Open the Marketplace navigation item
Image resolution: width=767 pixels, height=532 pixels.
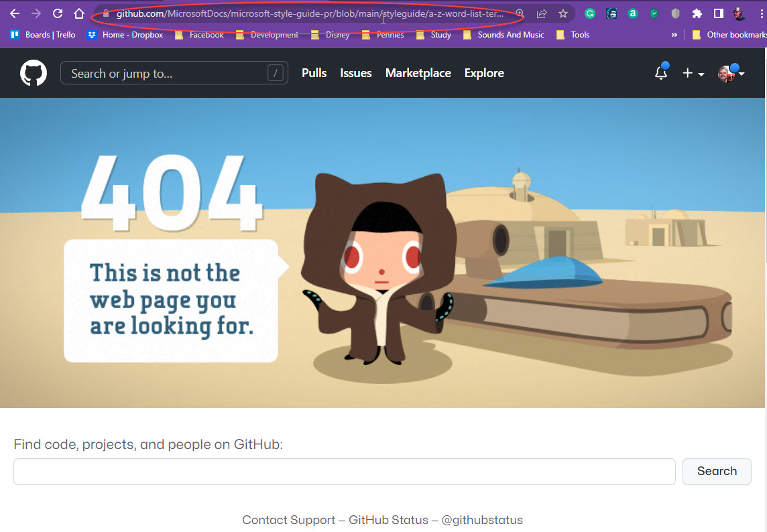pos(418,74)
